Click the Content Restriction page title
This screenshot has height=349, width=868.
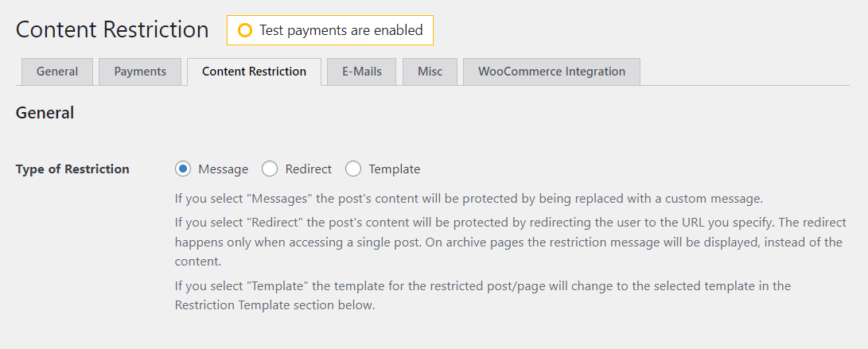tap(112, 30)
